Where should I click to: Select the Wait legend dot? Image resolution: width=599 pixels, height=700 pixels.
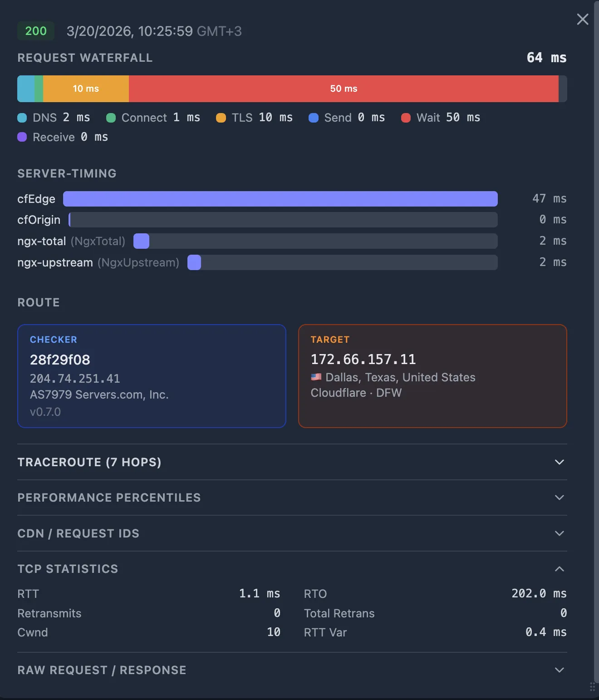click(406, 118)
